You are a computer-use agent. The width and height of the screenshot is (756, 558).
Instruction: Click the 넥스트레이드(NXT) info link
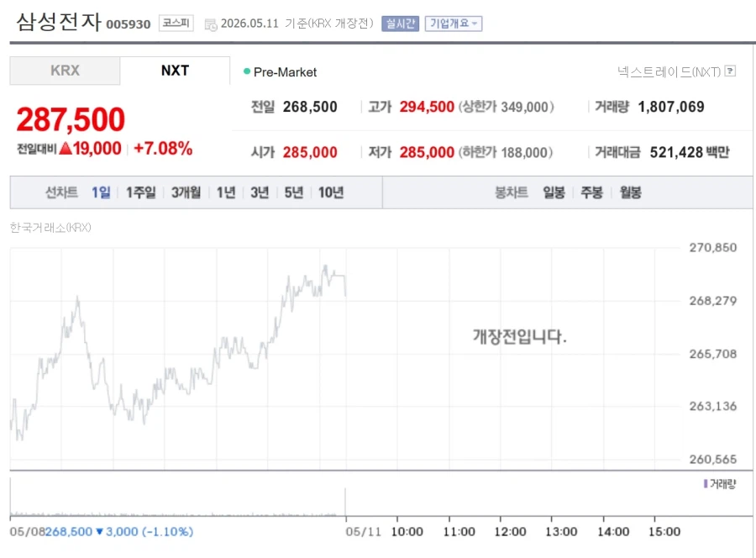pos(669,72)
